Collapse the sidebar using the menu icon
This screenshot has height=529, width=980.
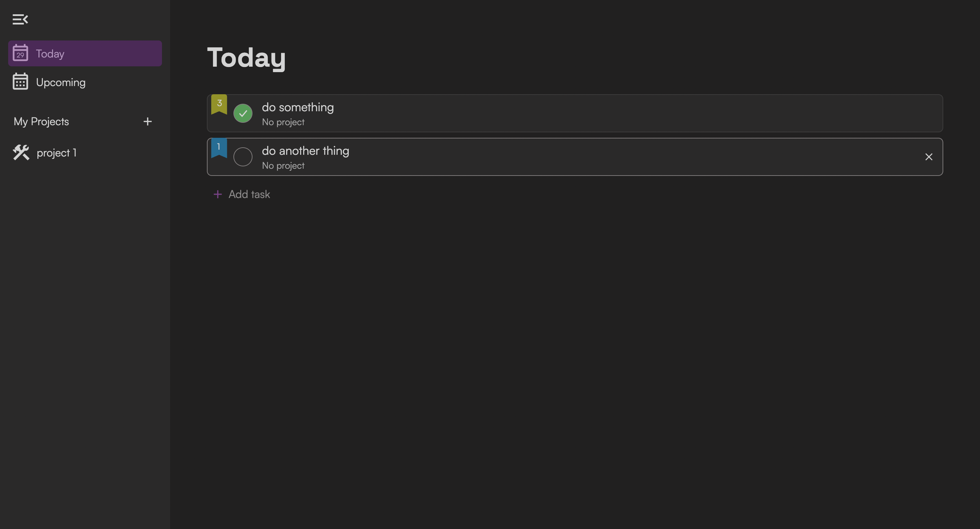click(x=20, y=19)
